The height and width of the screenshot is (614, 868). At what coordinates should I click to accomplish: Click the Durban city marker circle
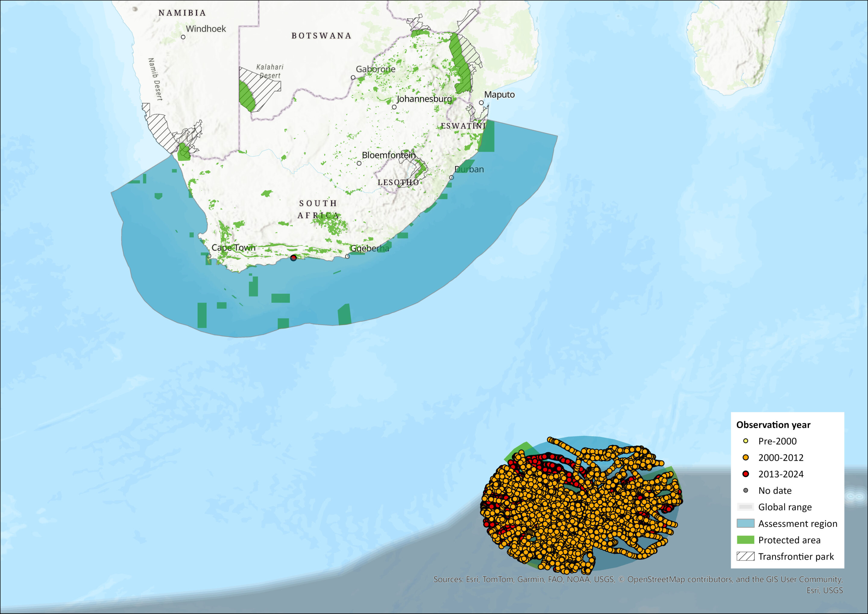pos(451,177)
